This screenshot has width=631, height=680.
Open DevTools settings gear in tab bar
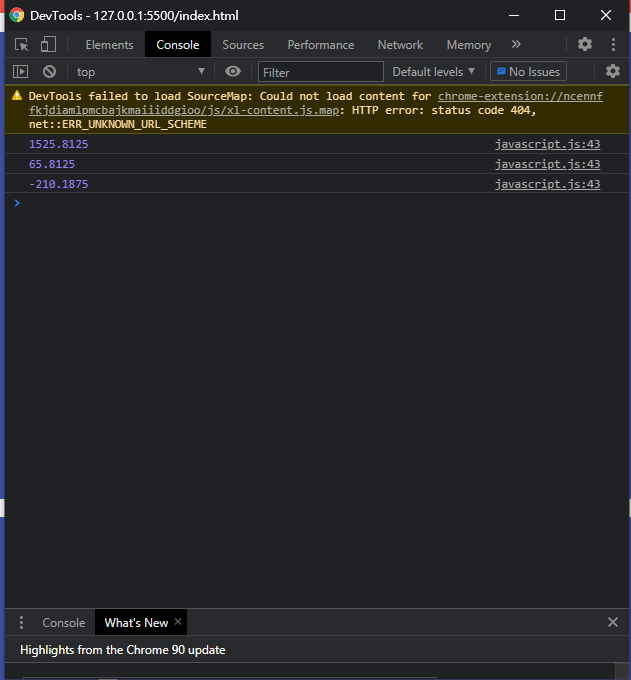click(585, 45)
